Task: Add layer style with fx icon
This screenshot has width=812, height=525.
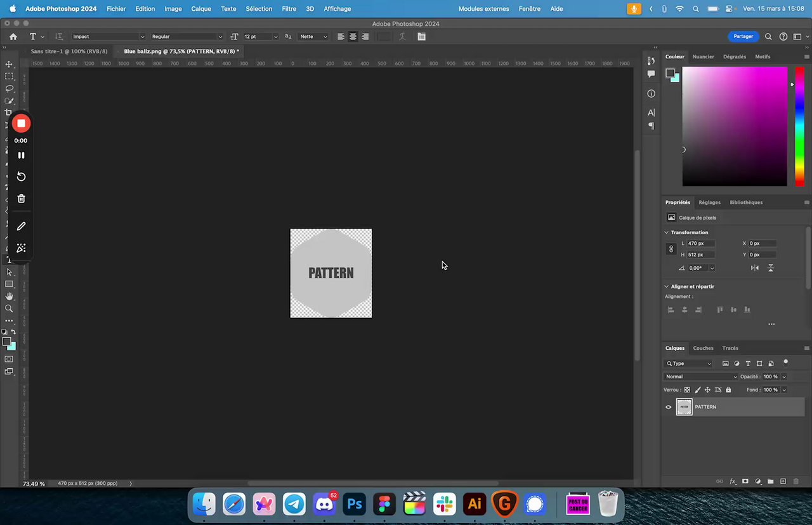Action: point(732,481)
